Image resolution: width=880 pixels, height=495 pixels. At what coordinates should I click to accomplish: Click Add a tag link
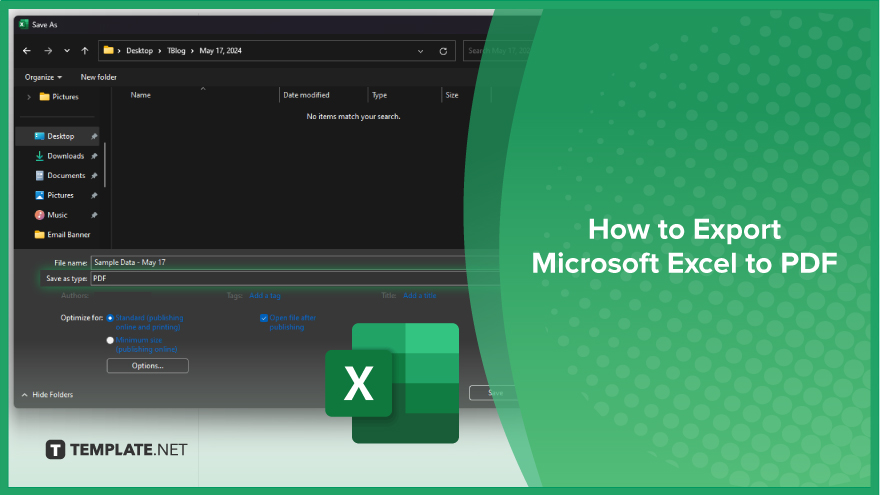[x=265, y=296]
